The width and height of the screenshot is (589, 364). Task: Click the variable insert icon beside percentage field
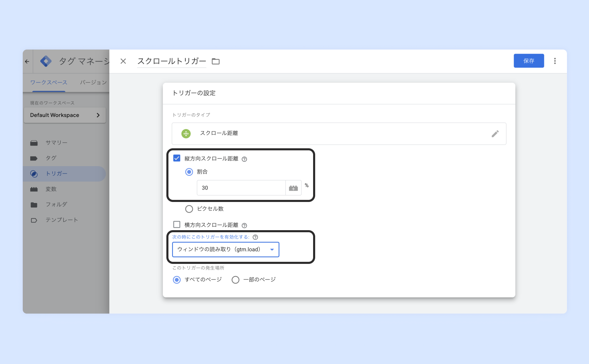(293, 188)
